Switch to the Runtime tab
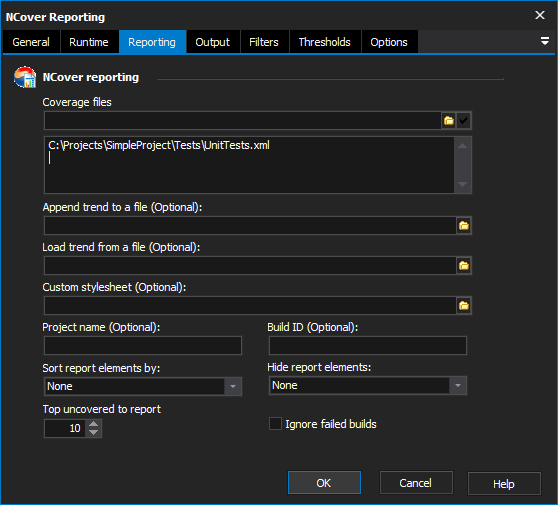Viewport: 558px width, 505px height. [x=89, y=42]
